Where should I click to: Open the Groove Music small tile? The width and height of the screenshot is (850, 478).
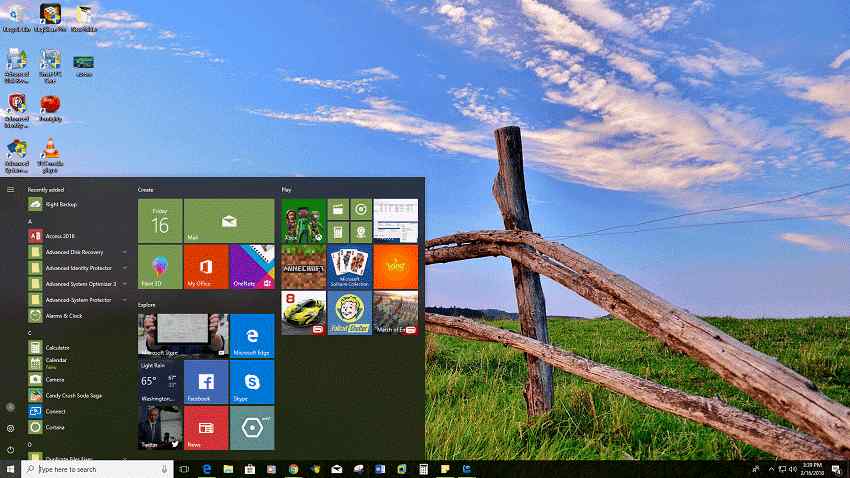coord(361,209)
